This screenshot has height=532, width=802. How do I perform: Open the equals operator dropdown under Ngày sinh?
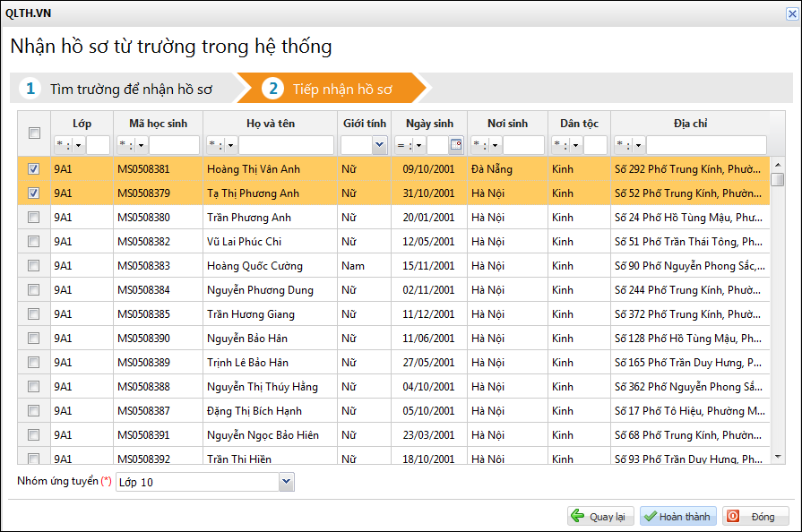(410, 145)
